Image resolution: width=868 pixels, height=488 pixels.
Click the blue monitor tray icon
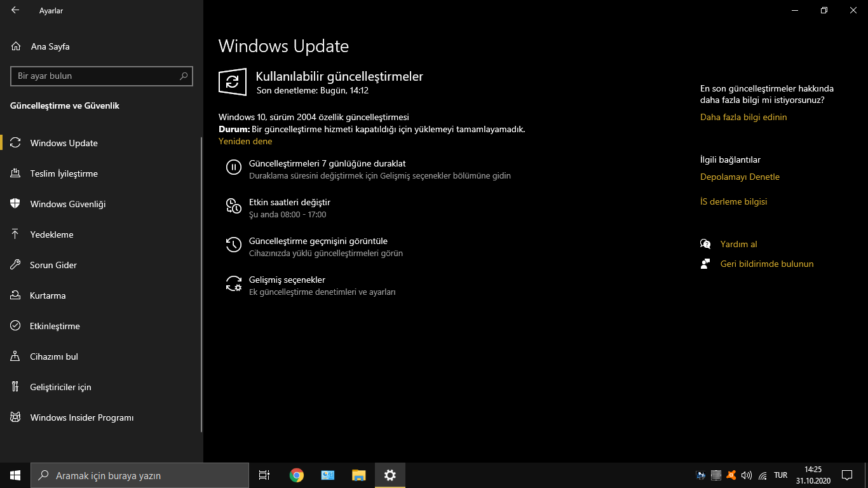701,475
